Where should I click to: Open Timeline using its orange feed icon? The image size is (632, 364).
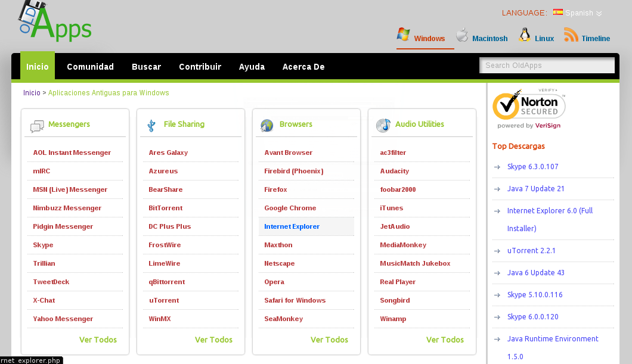coord(571,34)
